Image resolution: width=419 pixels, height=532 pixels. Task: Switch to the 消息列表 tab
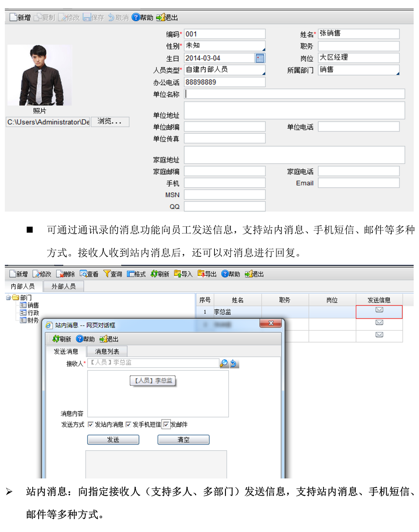107,351
